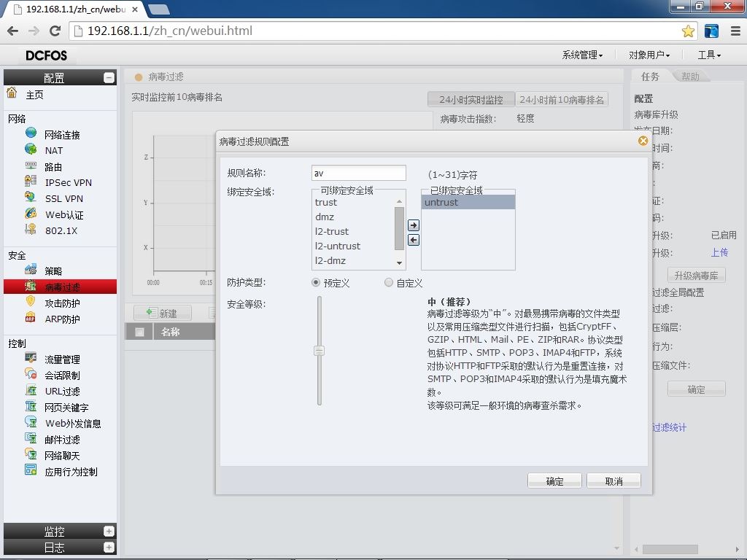Open 攻击防护 in sidebar
The image size is (747, 560).
point(63,303)
